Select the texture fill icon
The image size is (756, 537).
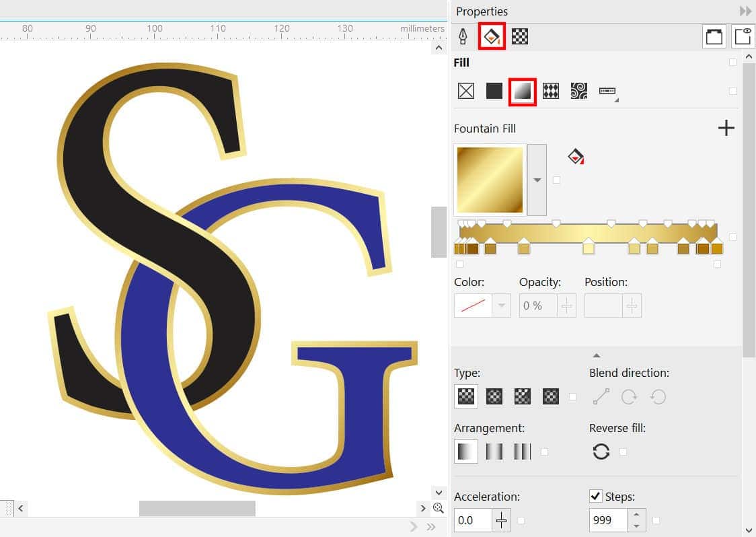click(578, 92)
